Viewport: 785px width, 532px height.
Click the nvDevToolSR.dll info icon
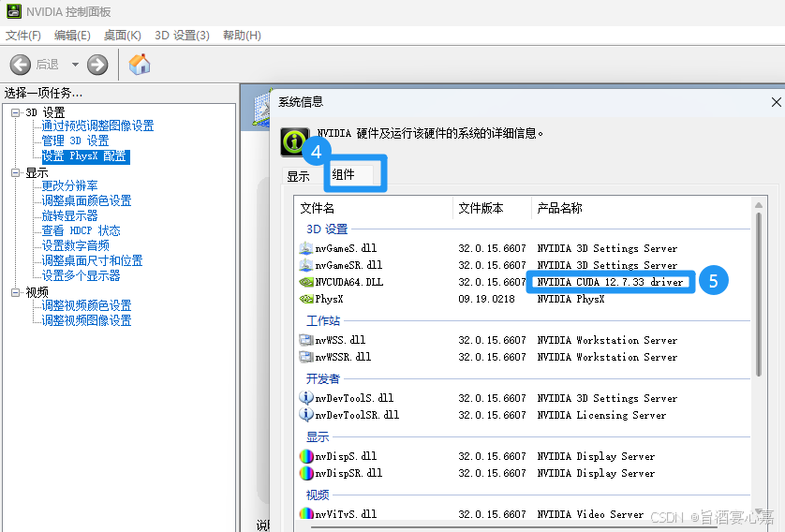[306, 414]
